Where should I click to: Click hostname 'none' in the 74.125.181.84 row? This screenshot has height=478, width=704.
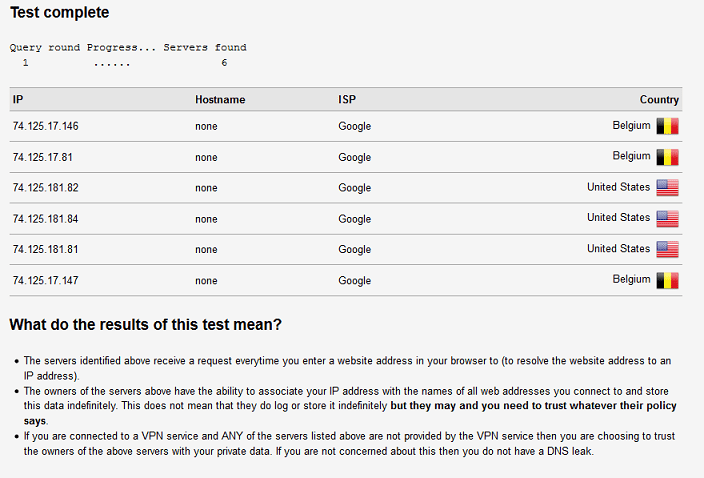[206, 219]
